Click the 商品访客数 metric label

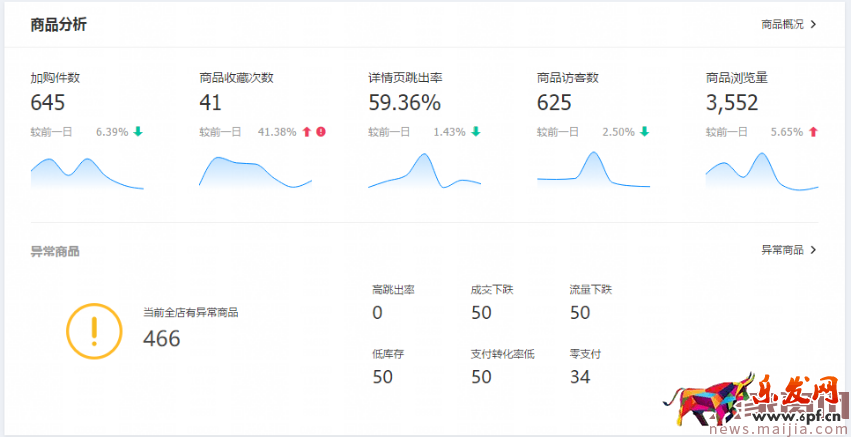coord(568,78)
